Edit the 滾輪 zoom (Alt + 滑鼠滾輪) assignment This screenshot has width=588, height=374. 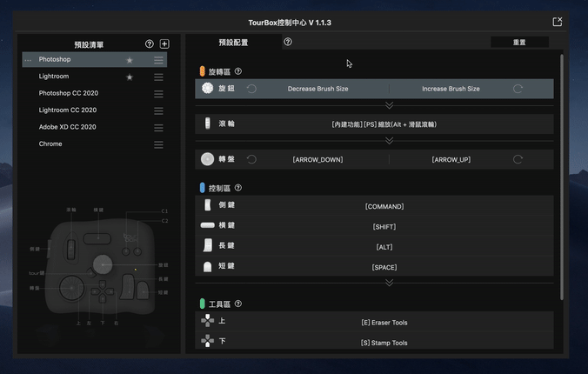coord(384,124)
